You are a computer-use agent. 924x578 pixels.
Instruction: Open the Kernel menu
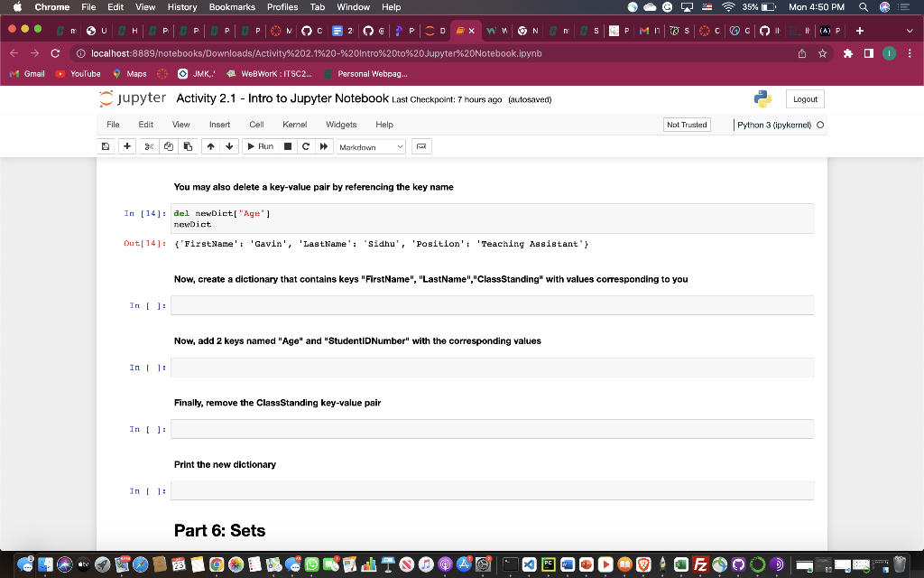coord(295,125)
